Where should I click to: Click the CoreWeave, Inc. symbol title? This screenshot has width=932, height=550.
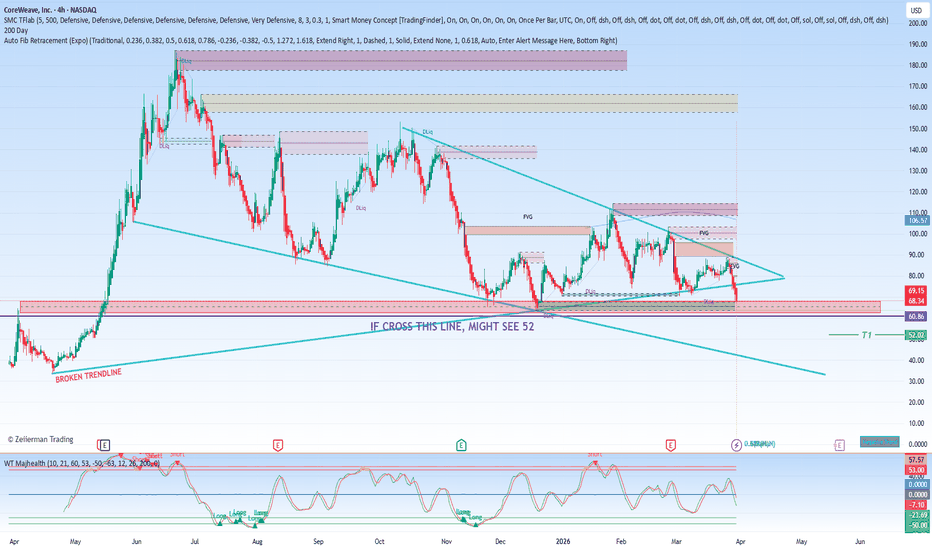tap(32, 7)
